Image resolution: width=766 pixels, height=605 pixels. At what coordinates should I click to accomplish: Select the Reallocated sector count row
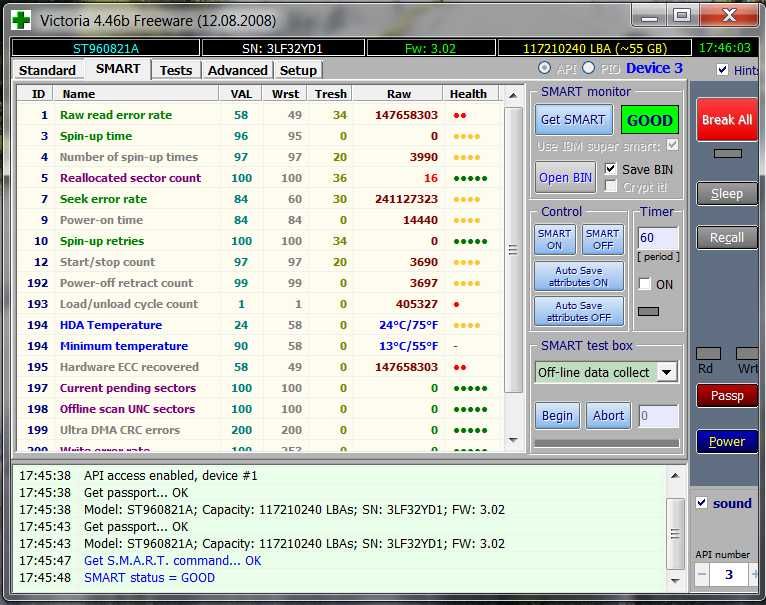(259, 178)
